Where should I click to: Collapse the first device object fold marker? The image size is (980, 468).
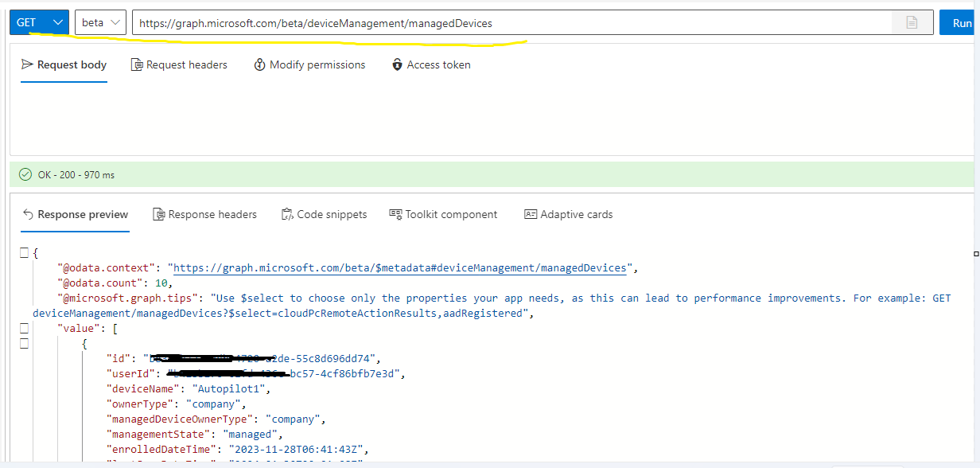click(x=24, y=343)
